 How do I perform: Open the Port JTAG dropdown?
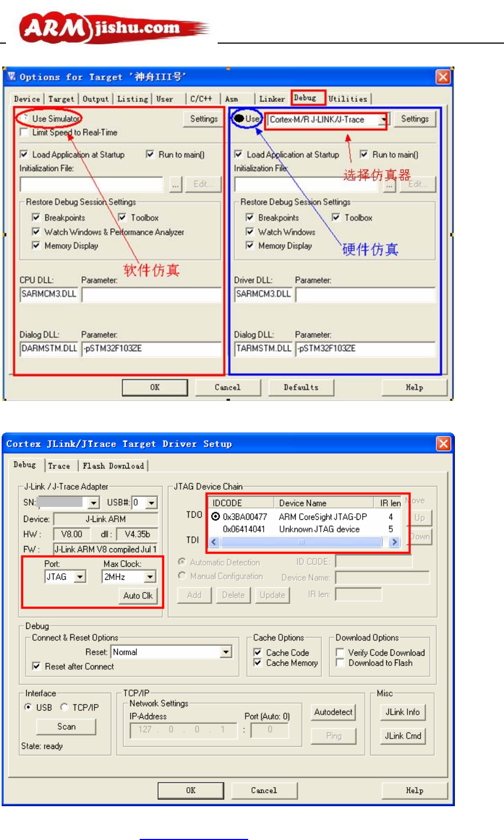pos(80,577)
